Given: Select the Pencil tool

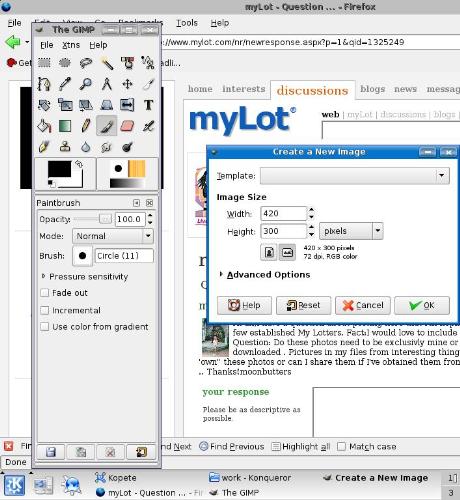Looking at the screenshot, I should [86, 126].
